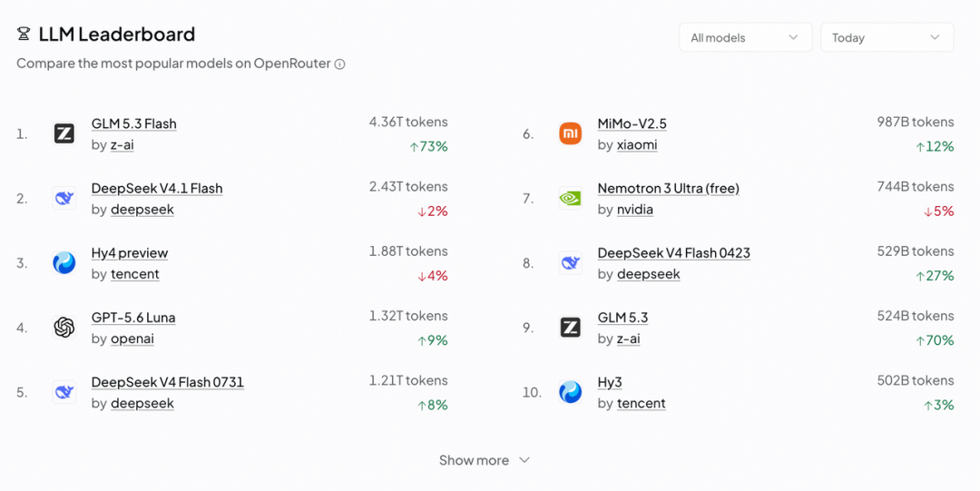Visit the deepseek provider under V4 Flash 0731
Viewport: 980px width, 491px height.
tap(142, 404)
